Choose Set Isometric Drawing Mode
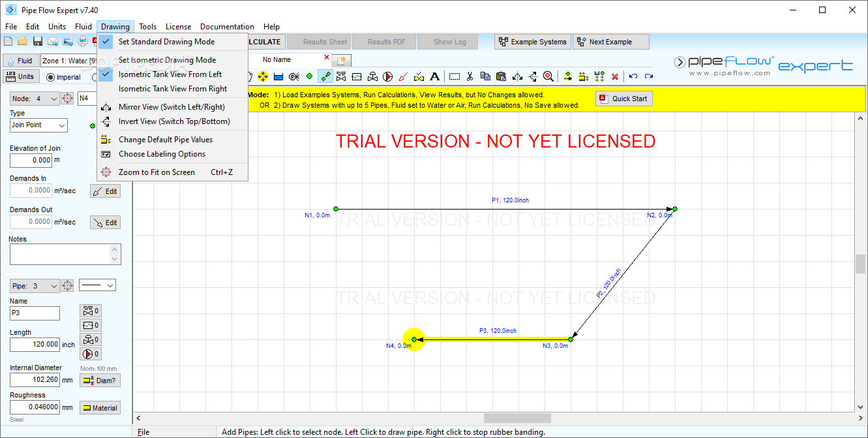 [x=172, y=60]
